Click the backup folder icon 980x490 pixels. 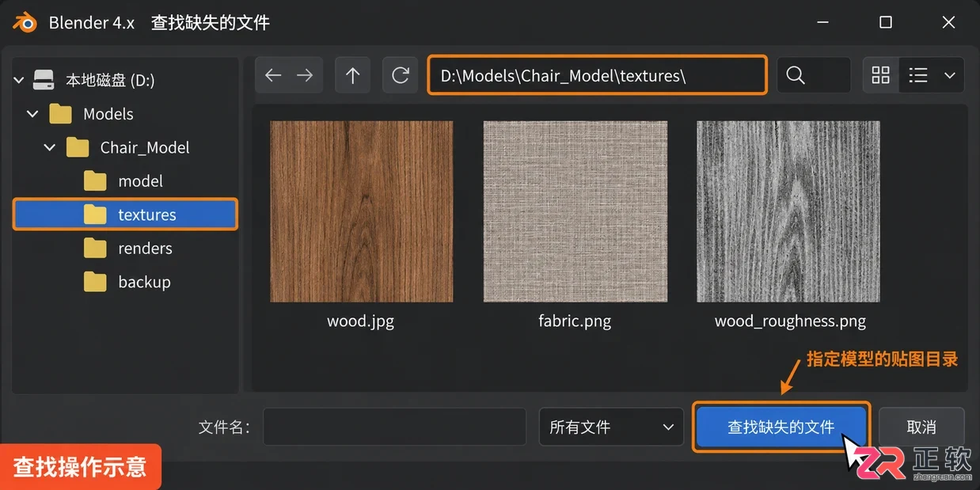[95, 281]
